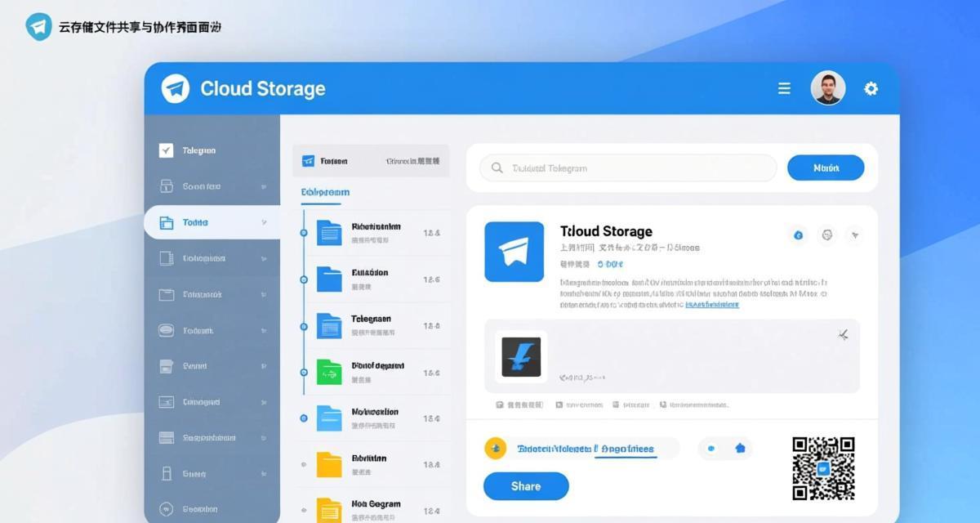Expand the fourth sidebar item's chevron

click(263, 258)
